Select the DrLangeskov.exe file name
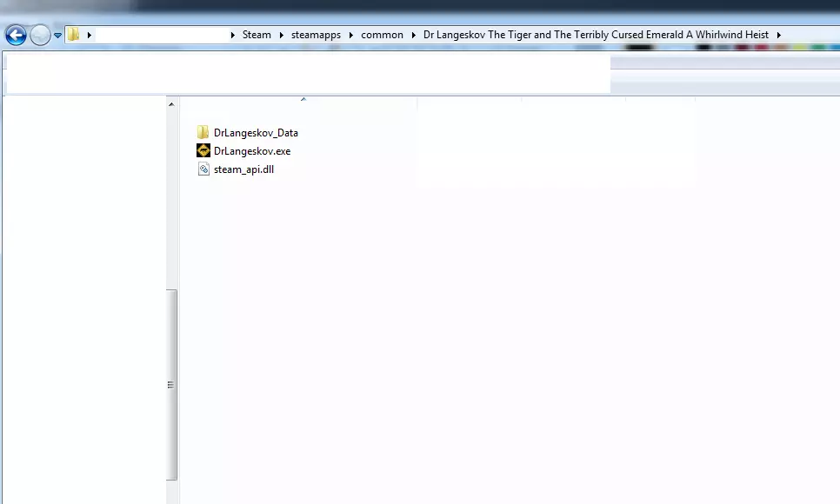Screen dimensions: 840x504 tap(252, 151)
